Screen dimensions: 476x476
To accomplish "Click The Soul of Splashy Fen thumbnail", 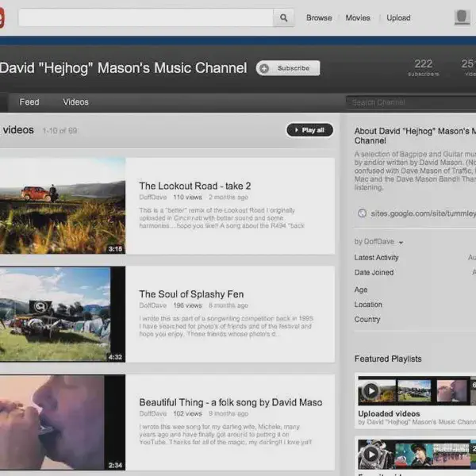I will tap(62, 314).
